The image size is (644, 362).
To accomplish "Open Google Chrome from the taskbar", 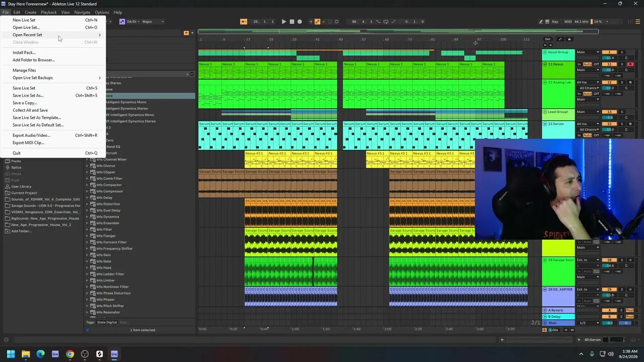I will tap(70, 354).
